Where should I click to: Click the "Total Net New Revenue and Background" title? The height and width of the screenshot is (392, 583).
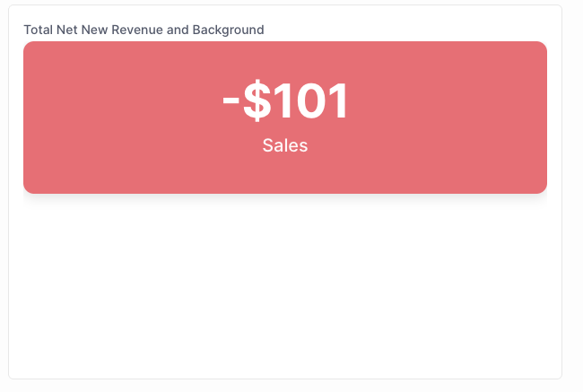coord(144,30)
